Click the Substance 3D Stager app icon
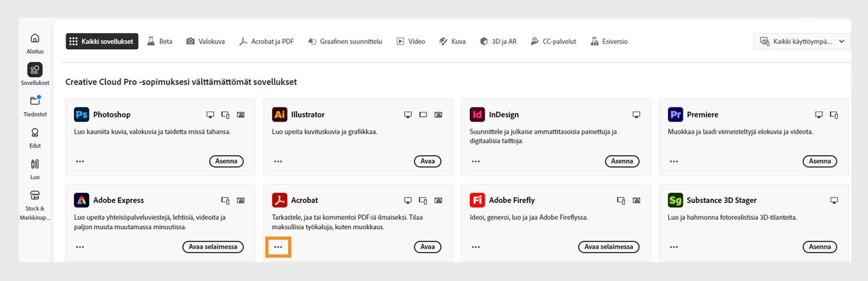Image resolution: width=868 pixels, height=281 pixels. (x=675, y=200)
